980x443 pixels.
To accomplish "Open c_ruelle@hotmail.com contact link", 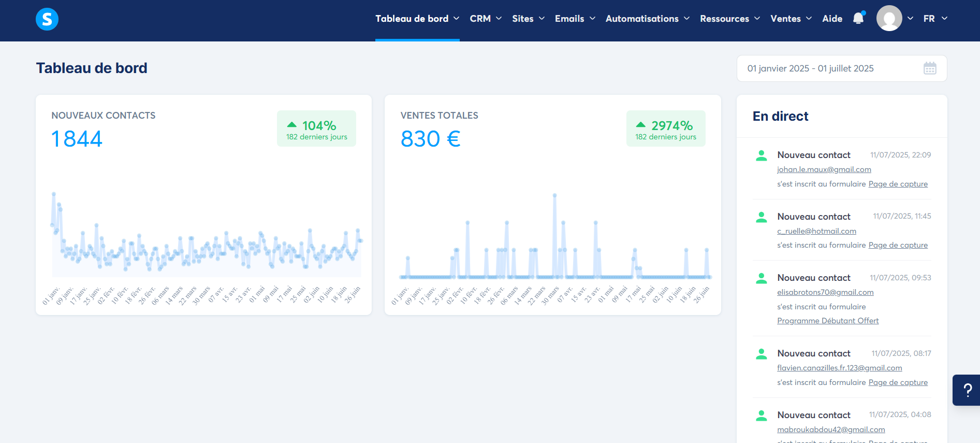I will point(816,231).
